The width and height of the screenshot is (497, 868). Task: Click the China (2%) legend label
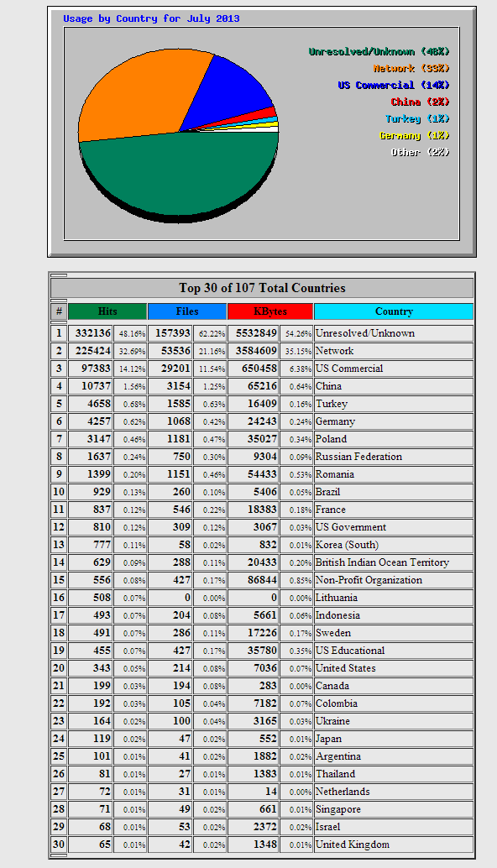(420, 102)
